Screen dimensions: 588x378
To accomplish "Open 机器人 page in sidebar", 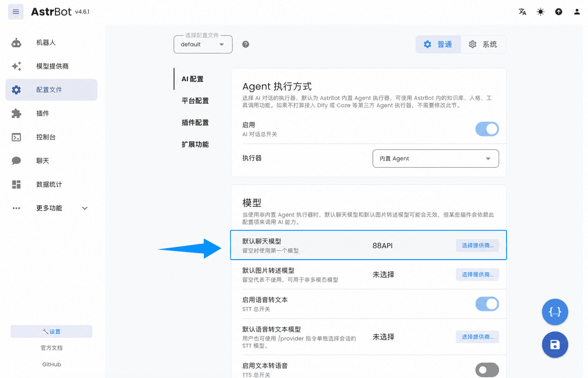I will click(x=51, y=43).
